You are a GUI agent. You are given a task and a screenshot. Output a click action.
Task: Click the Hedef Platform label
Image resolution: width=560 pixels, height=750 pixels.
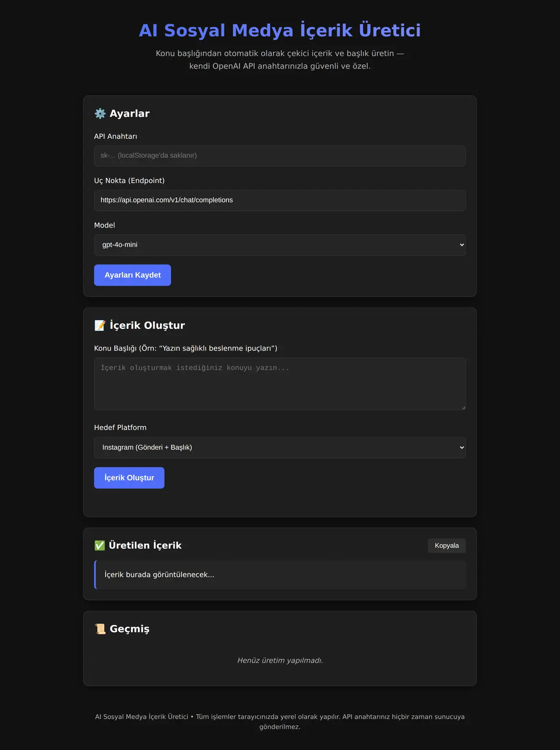[120, 427]
